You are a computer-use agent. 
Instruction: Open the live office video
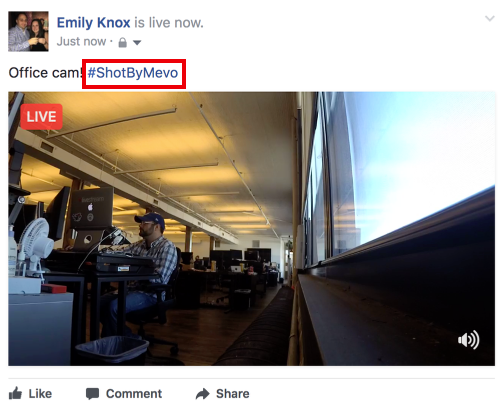[251, 229]
